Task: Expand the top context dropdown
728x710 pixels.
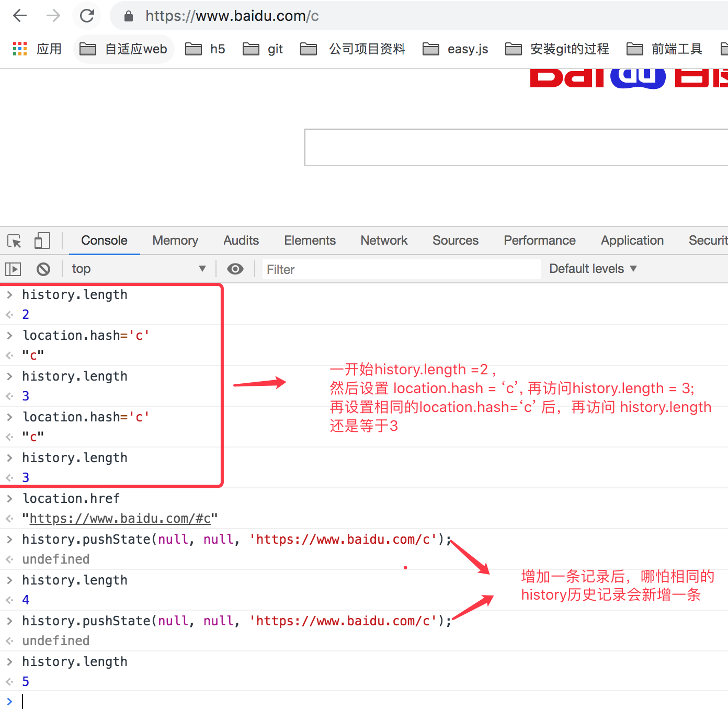Action: [x=139, y=269]
